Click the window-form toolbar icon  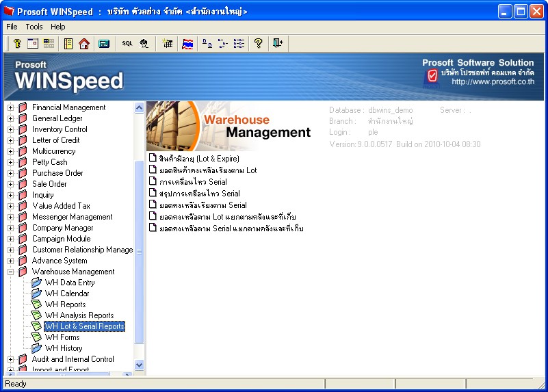[33, 44]
